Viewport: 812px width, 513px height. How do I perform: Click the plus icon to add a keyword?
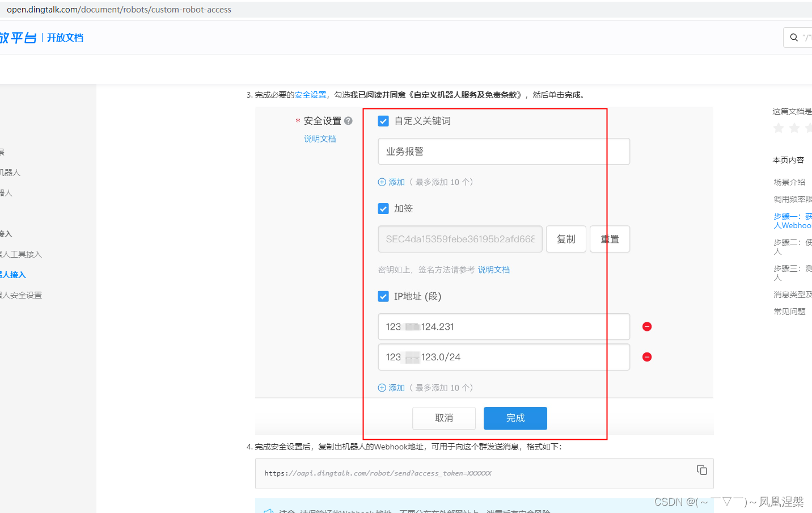coord(382,182)
